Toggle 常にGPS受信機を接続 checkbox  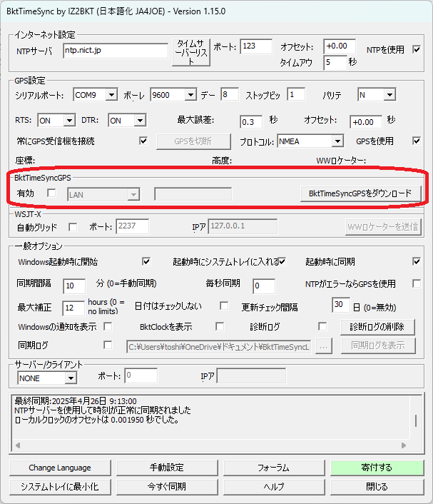pos(143,141)
